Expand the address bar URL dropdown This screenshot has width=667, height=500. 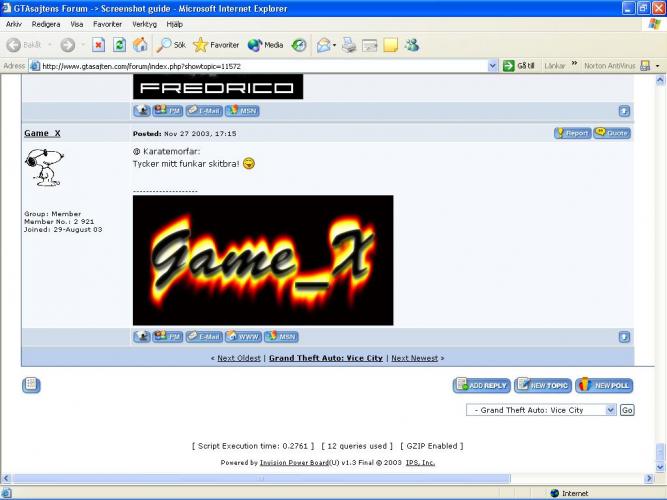[494, 66]
